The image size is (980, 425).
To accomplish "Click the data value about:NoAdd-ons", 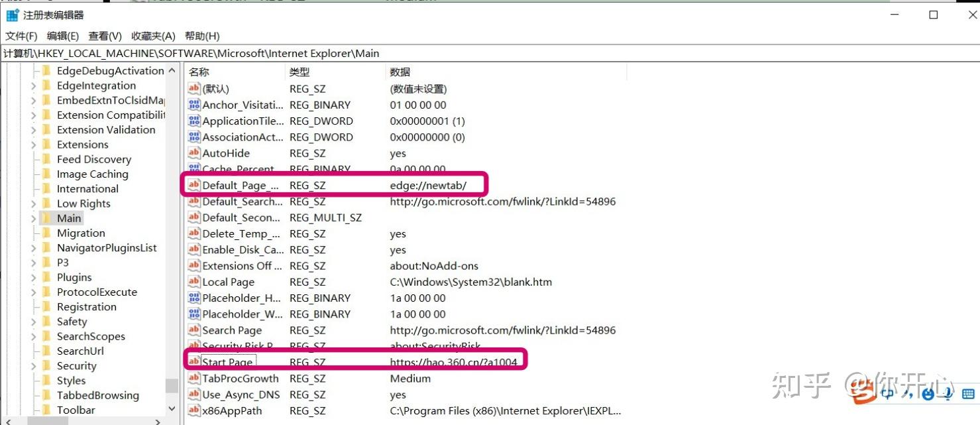I will (434, 266).
